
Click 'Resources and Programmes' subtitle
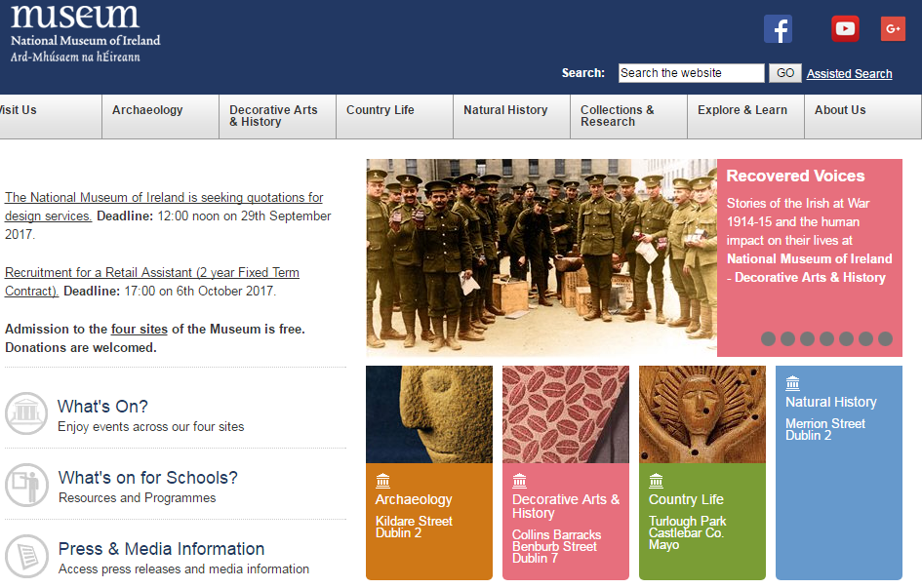[x=137, y=498]
